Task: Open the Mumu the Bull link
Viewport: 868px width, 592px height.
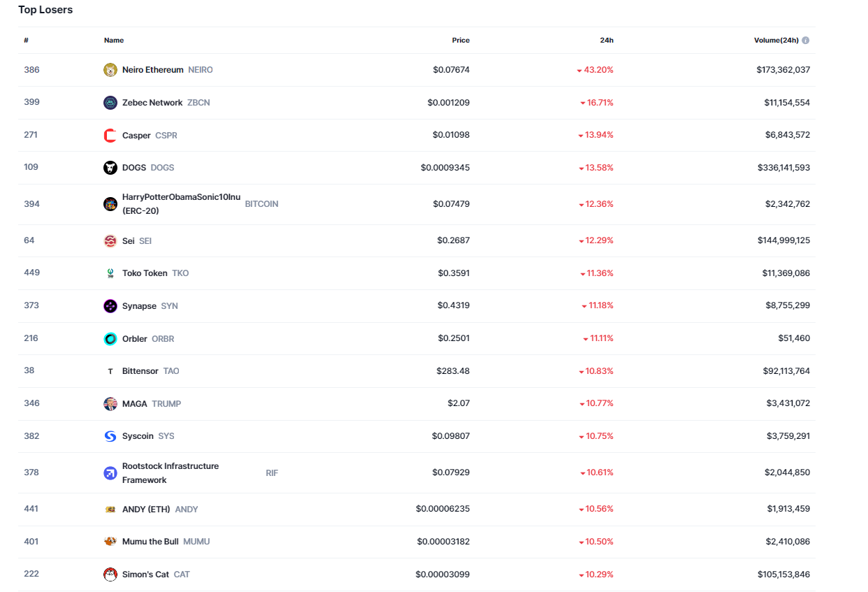Action: click(x=150, y=542)
